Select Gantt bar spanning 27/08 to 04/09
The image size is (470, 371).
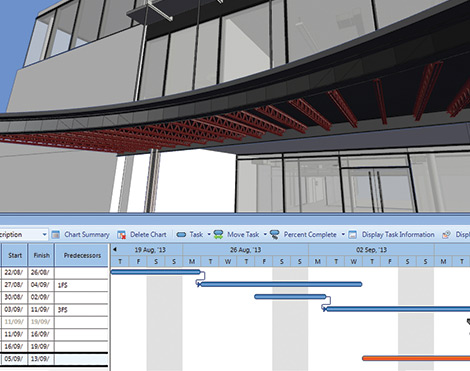click(281, 284)
